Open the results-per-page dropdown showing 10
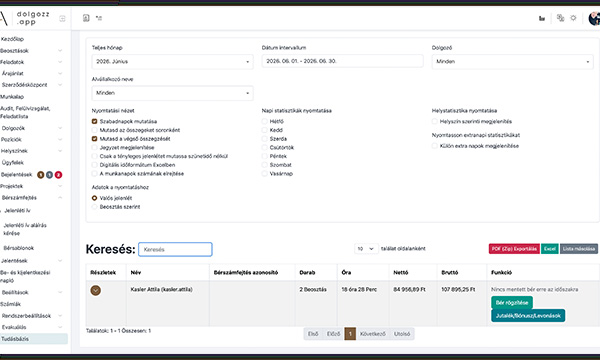600x360 pixels. (366, 249)
